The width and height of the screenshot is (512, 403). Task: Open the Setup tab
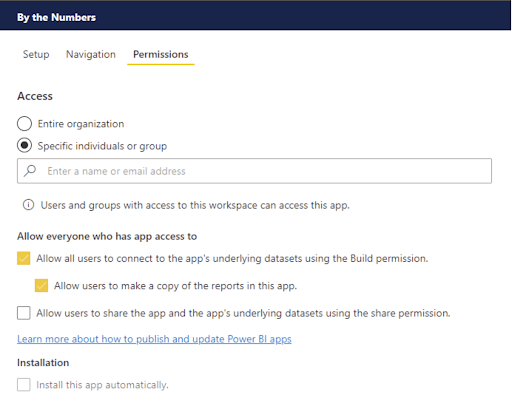[36, 54]
